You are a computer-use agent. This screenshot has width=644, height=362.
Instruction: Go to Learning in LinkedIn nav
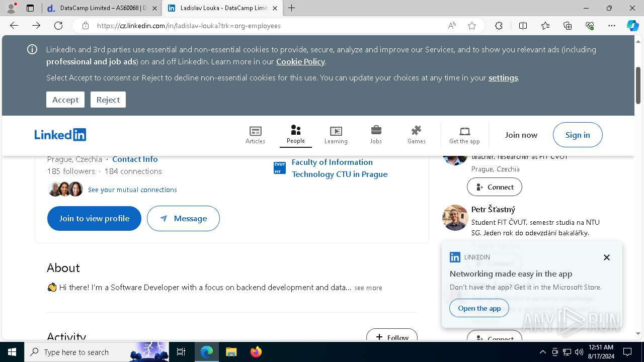tap(336, 135)
